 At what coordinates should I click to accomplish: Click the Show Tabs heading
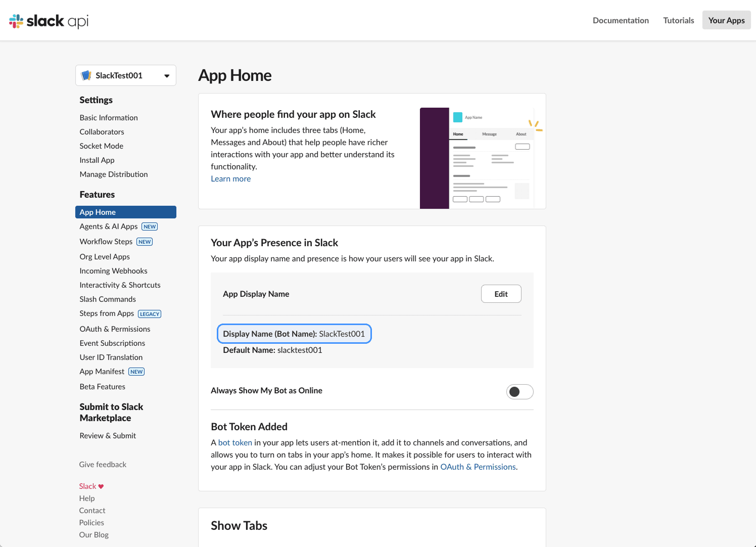(x=239, y=526)
